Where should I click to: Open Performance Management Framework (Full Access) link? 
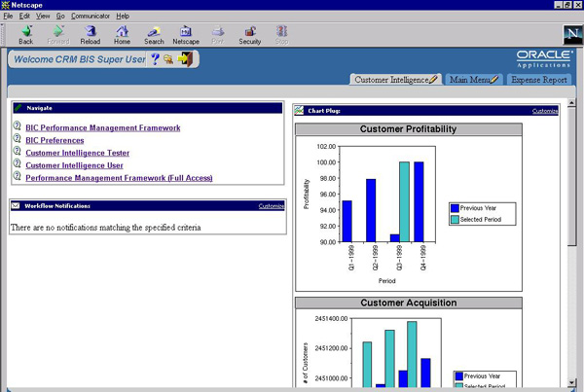point(119,178)
